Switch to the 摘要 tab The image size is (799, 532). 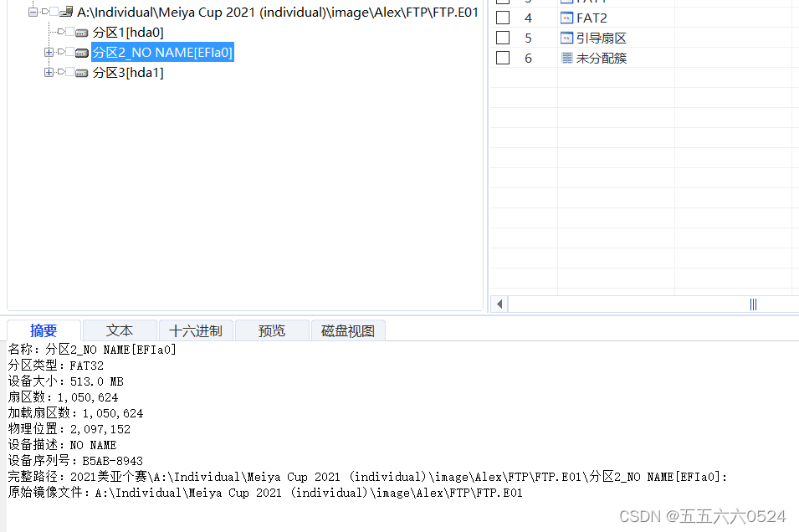[x=44, y=330]
